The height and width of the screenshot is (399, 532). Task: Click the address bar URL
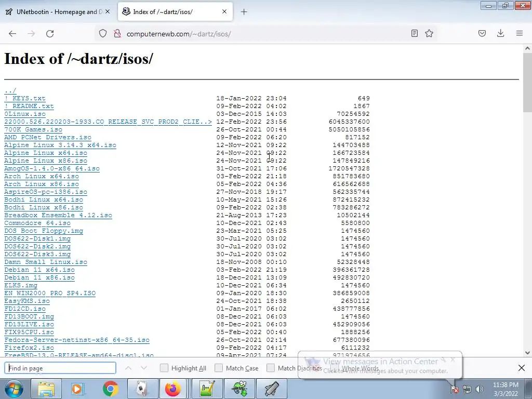(179, 34)
